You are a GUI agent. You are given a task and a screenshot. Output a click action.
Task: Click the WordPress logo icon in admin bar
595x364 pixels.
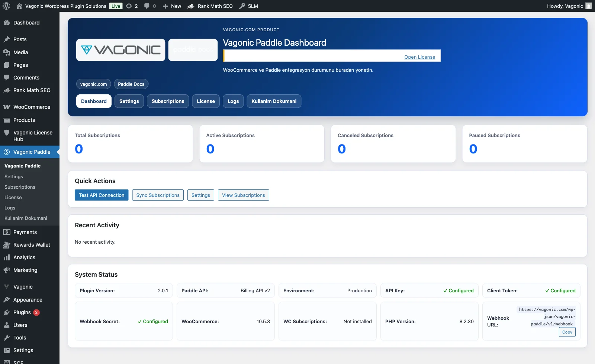(6, 6)
